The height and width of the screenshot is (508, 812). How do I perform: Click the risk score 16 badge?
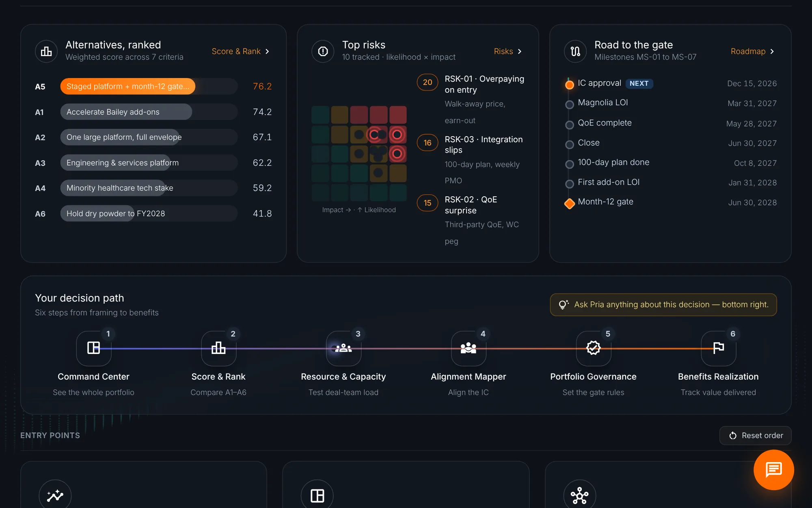(428, 143)
